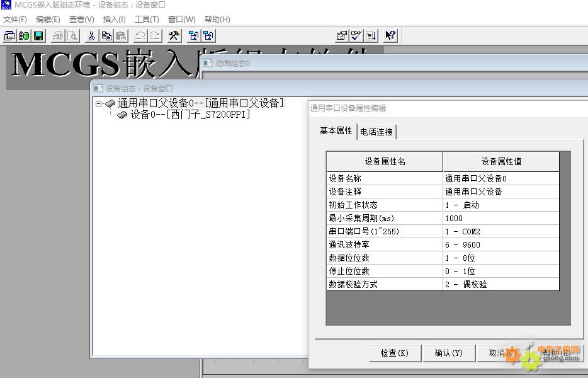
Task: Open the 窗口(W) menu
Action: pyautogui.click(x=182, y=19)
